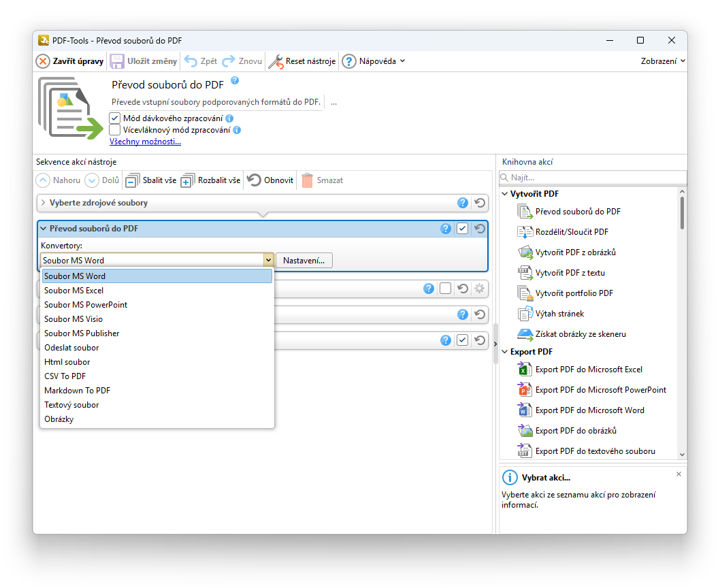Close the Vybrat akci info panel
The height and width of the screenshot is (588, 720).
click(x=678, y=474)
